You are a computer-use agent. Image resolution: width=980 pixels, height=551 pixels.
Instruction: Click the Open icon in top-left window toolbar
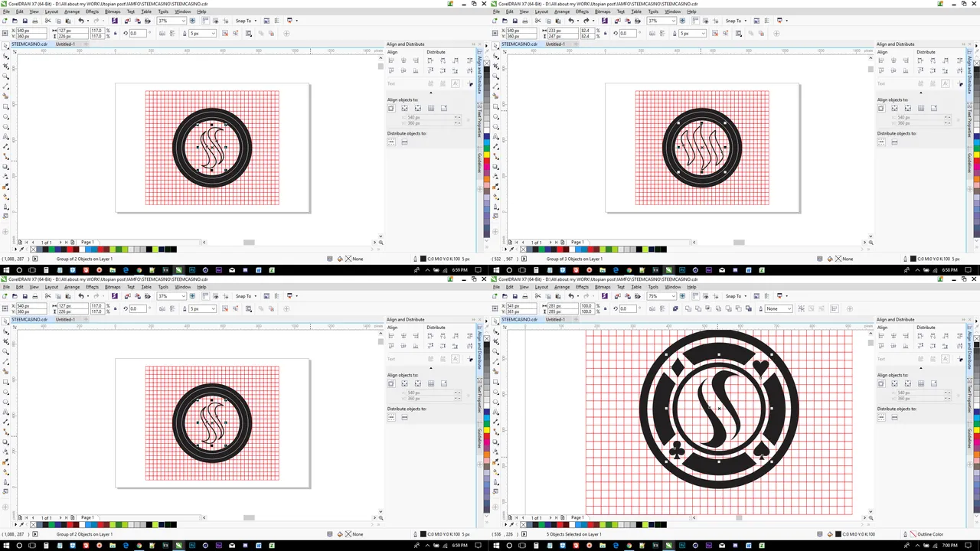15,21
